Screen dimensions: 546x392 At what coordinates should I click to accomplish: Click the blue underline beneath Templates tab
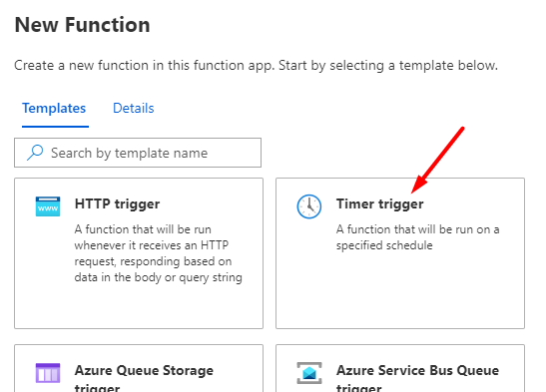tap(55, 127)
